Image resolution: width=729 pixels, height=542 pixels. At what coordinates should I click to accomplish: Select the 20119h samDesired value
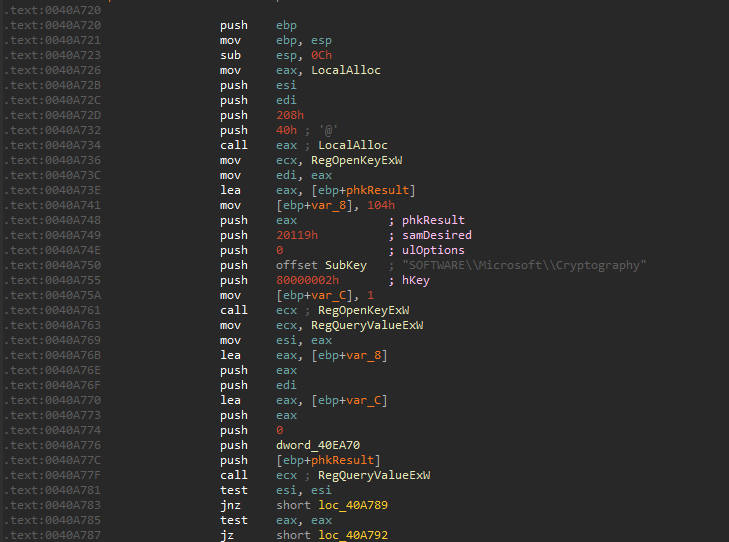(297, 235)
